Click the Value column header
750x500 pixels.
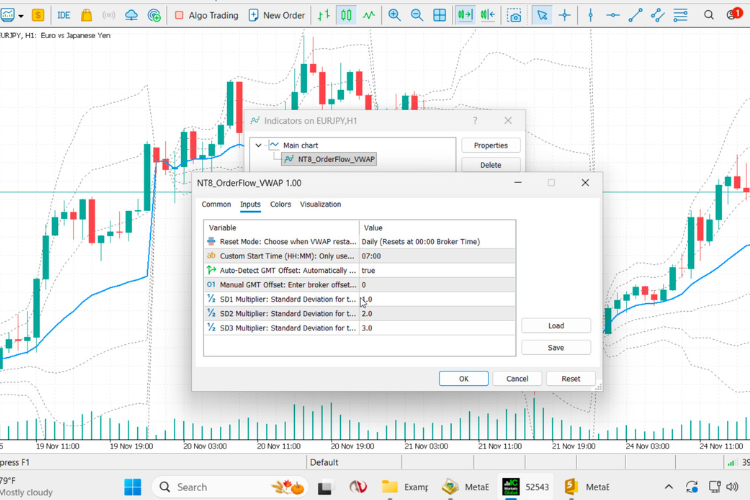point(437,228)
